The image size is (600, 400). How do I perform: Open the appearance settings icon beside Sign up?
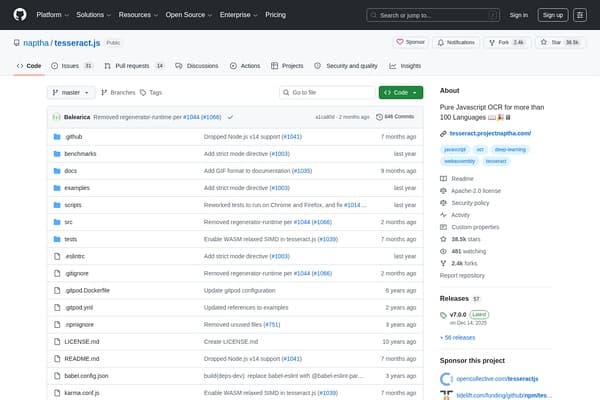tap(580, 15)
